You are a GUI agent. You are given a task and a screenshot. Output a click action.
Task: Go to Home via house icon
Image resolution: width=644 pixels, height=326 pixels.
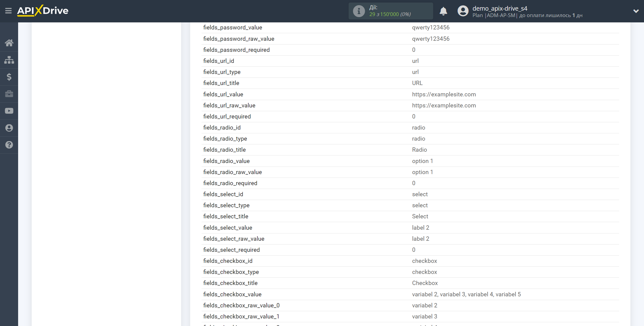click(x=9, y=43)
